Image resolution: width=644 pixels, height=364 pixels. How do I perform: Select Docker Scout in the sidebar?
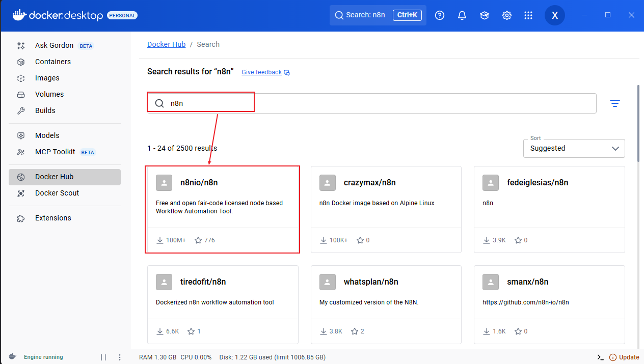(65, 193)
